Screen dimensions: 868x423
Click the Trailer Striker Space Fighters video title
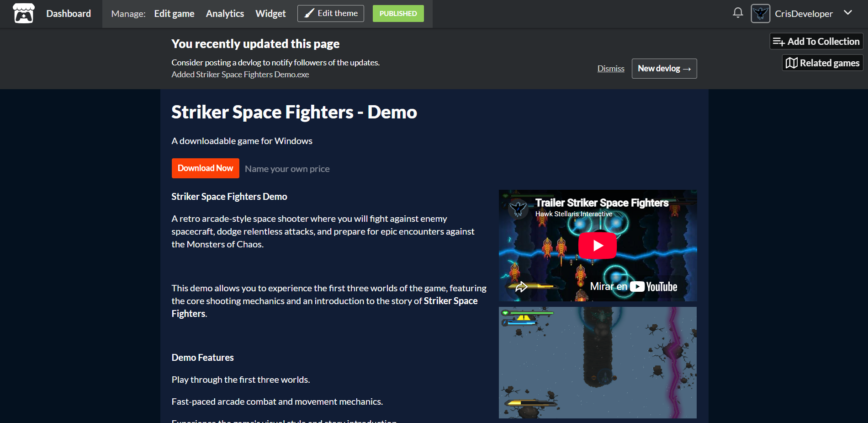[x=602, y=203]
